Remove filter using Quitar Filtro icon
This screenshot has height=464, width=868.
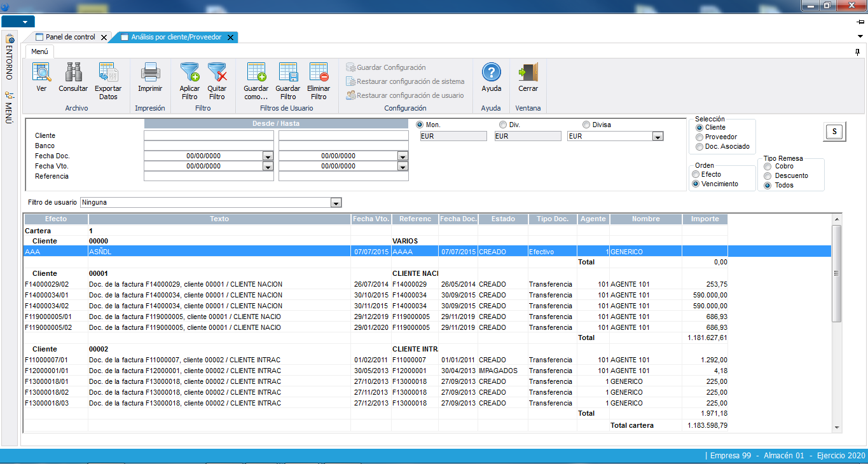pyautogui.click(x=217, y=74)
